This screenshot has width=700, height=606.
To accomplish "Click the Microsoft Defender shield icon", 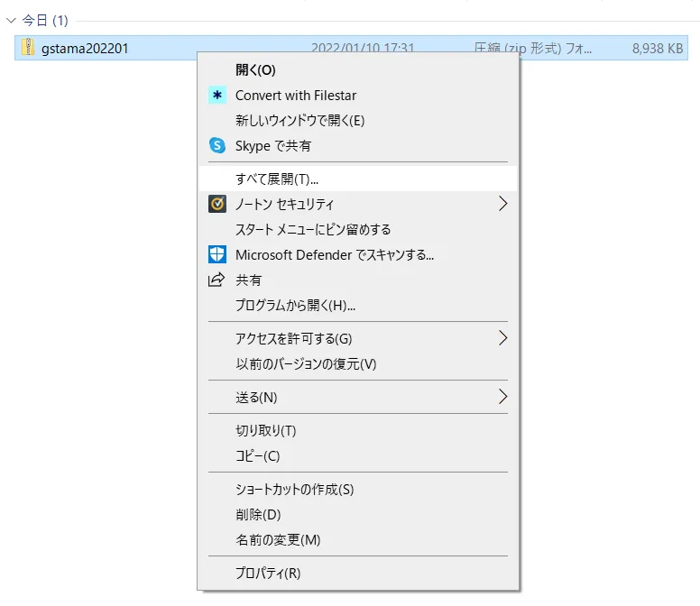I will 217,254.
